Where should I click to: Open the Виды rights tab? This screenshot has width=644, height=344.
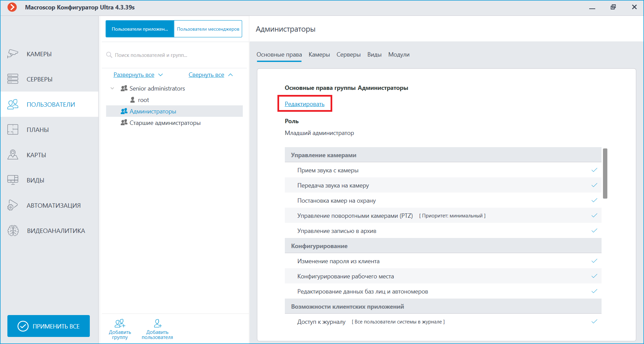click(374, 55)
